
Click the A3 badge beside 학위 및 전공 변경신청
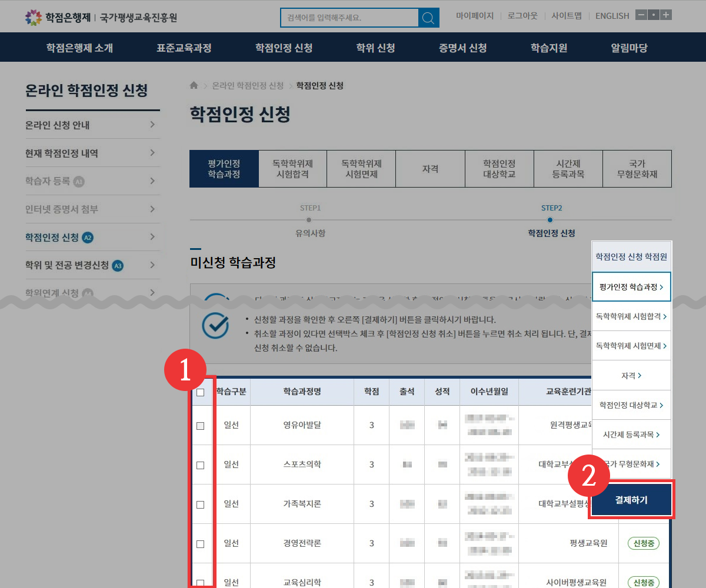coord(118,265)
